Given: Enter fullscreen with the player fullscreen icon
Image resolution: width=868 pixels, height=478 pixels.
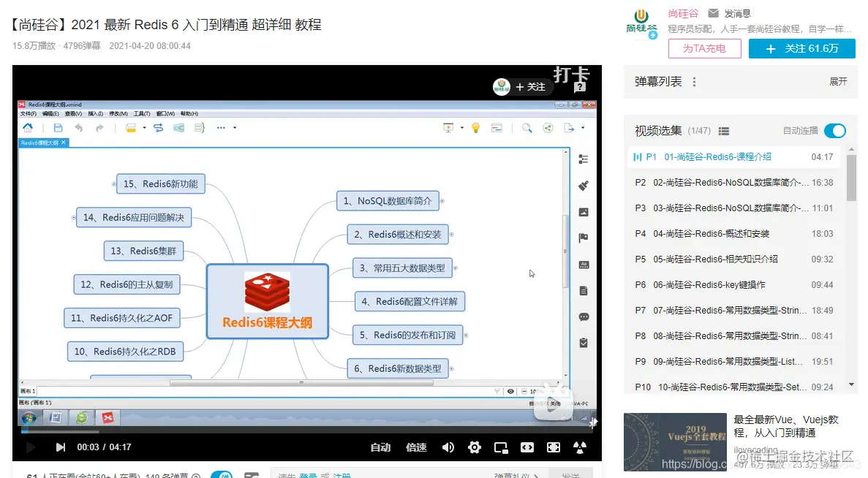Looking at the screenshot, I should [x=554, y=447].
